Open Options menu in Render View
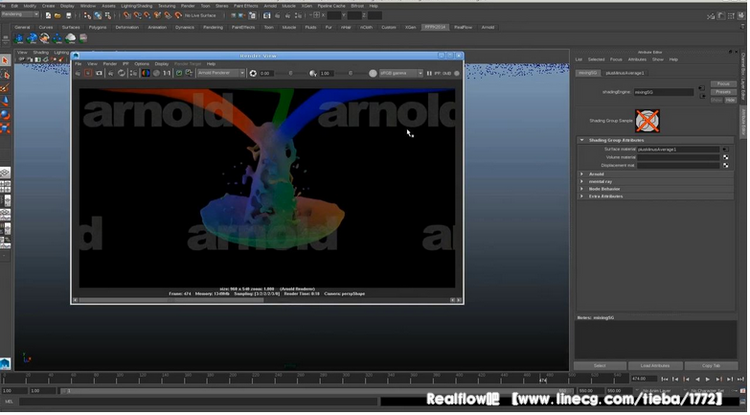 pos(142,64)
